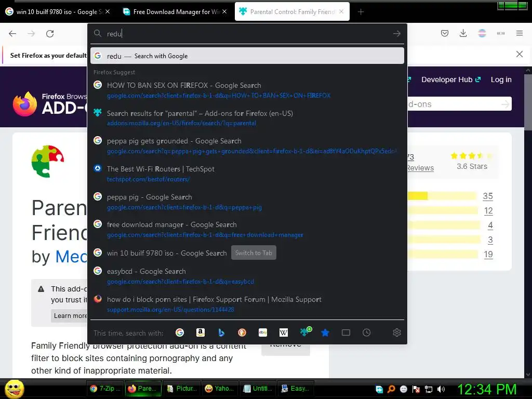The width and height of the screenshot is (532, 399).
Task: Open the Save to Pocket icon
Action: pos(445,33)
